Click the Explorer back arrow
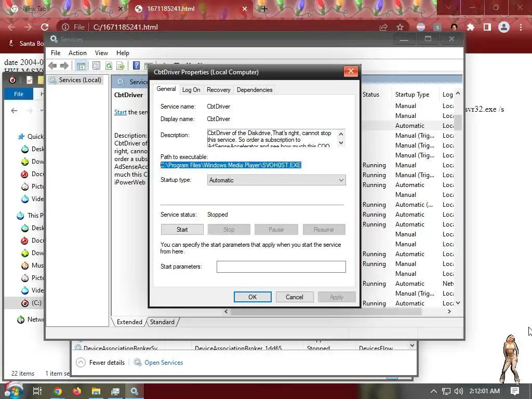Screen dimensions: 532x399 click(x=14, y=111)
